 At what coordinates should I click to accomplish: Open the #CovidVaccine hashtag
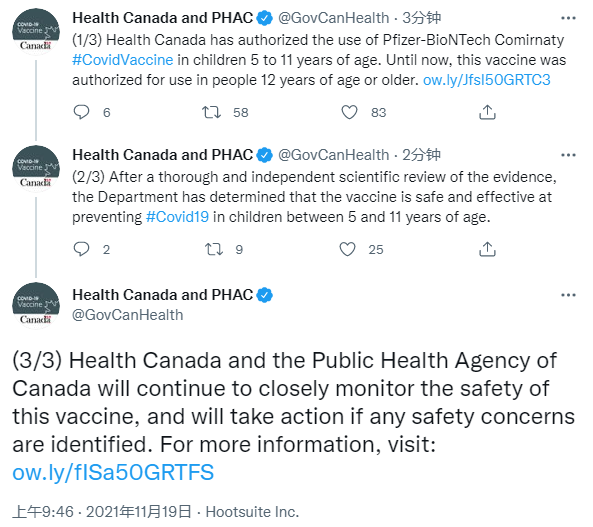pos(123,60)
